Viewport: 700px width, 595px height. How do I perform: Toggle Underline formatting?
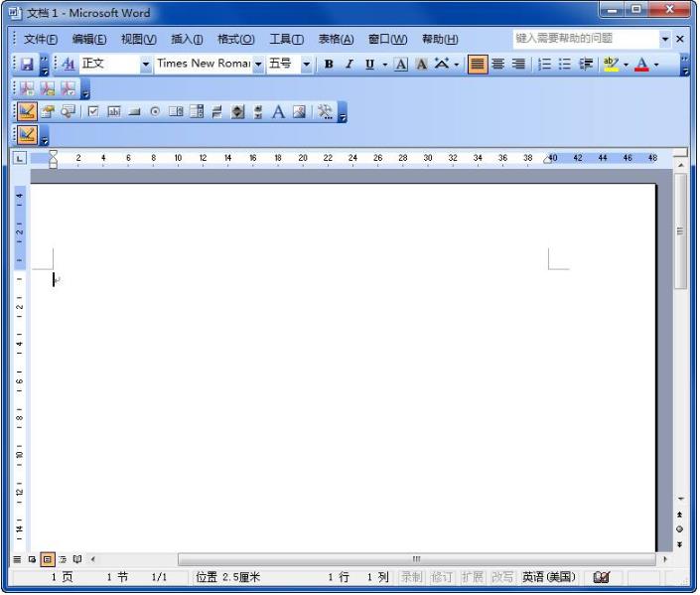coord(369,65)
